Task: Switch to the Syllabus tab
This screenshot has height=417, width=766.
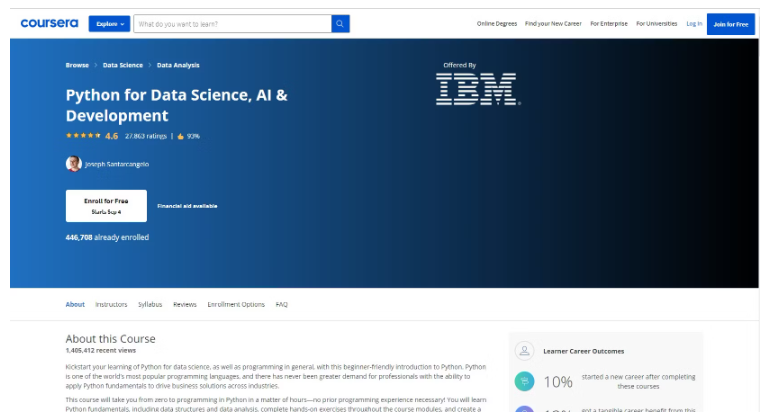Action: pos(150,304)
